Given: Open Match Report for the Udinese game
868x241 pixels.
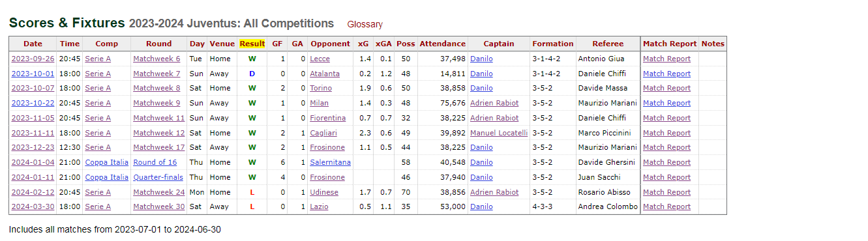Looking at the screenshot, I should 666,192.
